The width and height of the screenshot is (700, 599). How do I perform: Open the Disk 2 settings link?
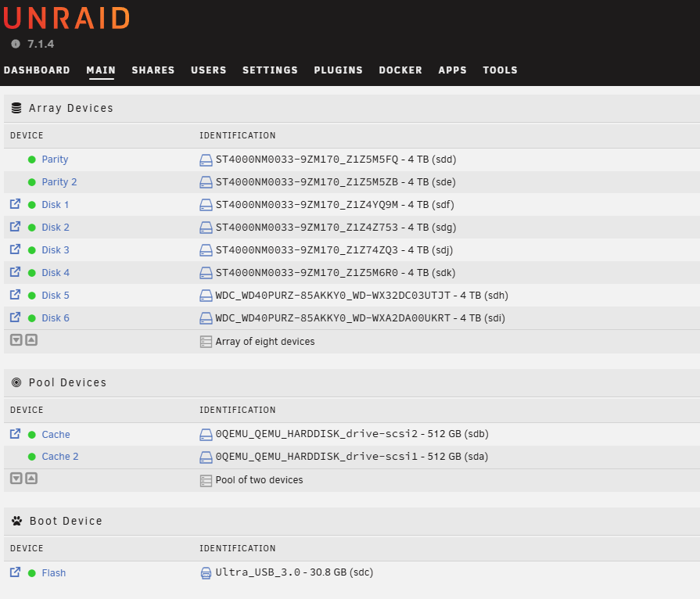(56, 228)
